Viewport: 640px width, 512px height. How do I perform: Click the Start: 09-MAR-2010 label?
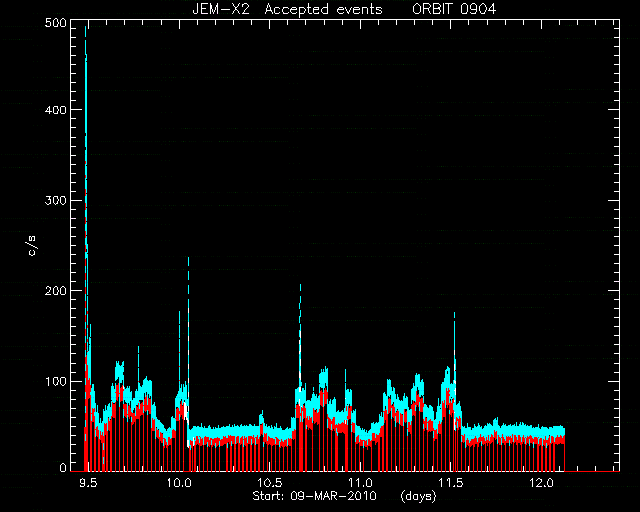coord(314,496)
